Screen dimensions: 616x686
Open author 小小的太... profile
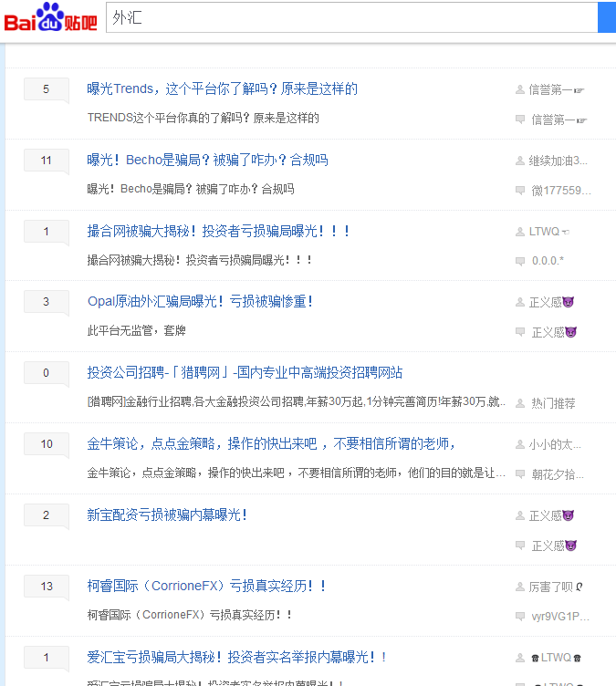pos(555,445)
